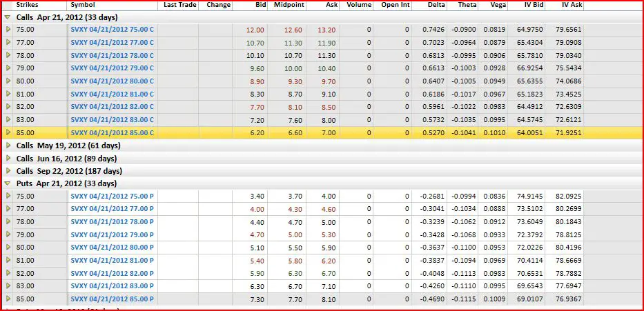Sort by the Delta column header

coord(436,5)
